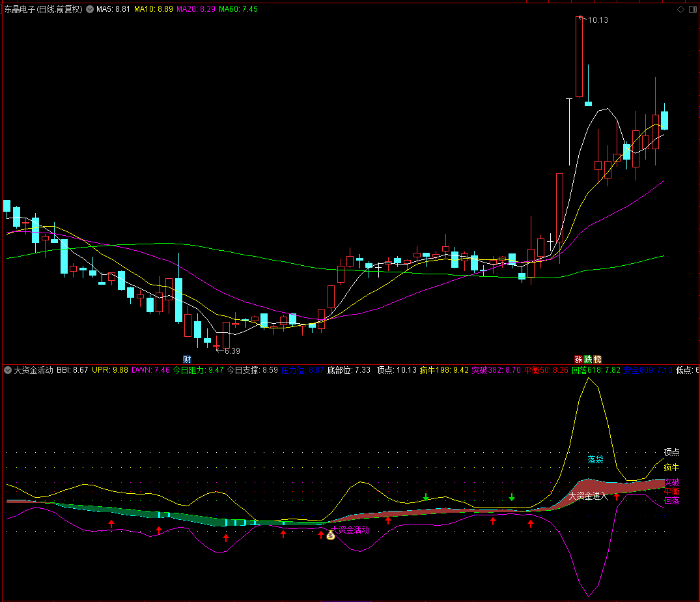Open the dropdown next to 东晶电子 title
Viewport: 700px width, 602px height.
tap(90, 9)
